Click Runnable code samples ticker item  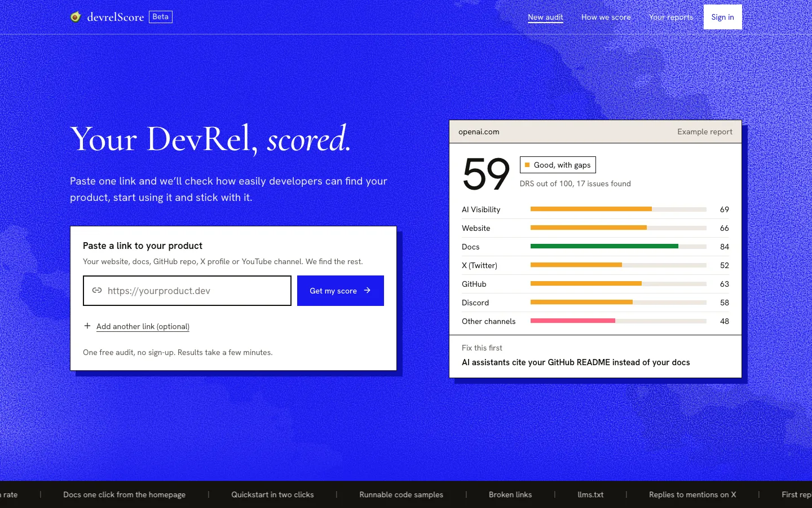point(401,494)
